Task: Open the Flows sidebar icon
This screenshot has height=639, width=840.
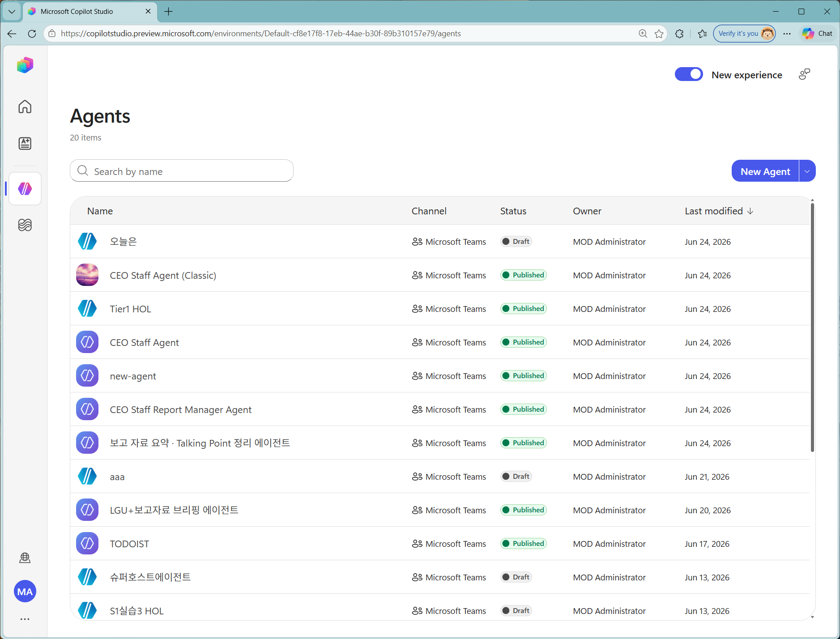Action: click(25, 225)
